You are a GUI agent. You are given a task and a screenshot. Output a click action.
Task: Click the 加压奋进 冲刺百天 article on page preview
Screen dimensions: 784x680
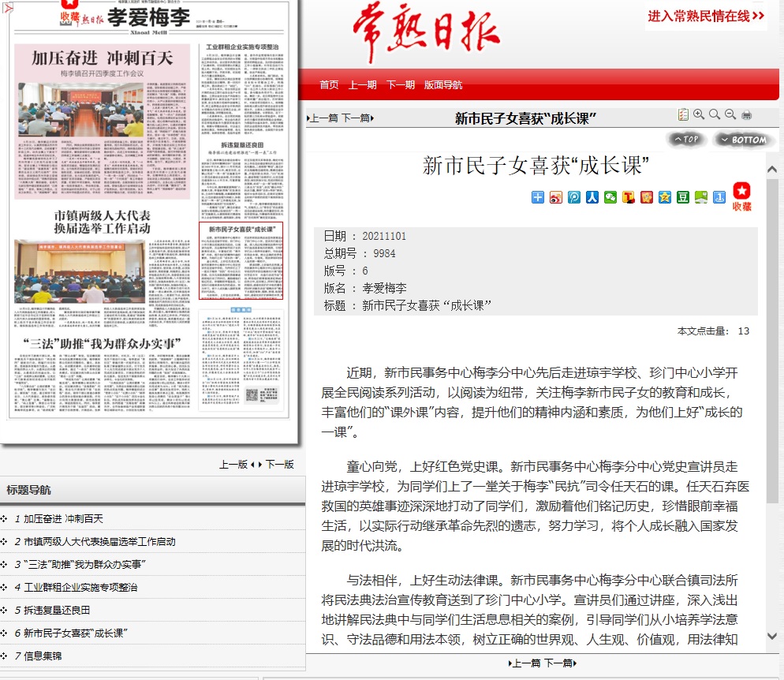(102, 121)
